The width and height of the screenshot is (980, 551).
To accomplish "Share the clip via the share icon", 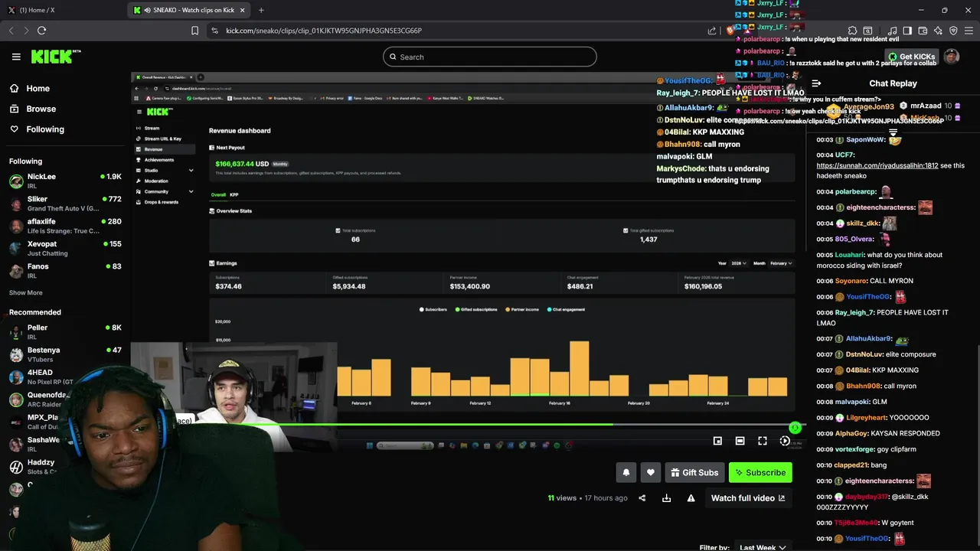I will point(642,498).
